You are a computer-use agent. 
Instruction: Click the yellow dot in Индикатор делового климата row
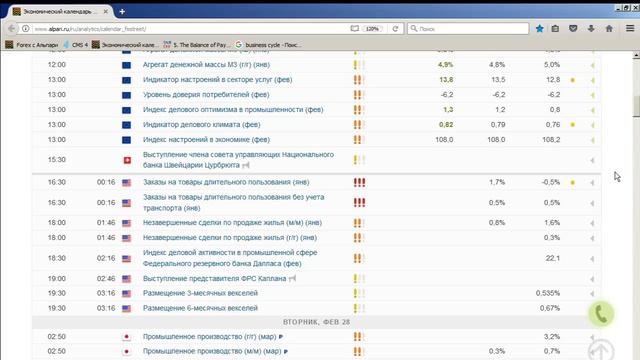[573, 125]
